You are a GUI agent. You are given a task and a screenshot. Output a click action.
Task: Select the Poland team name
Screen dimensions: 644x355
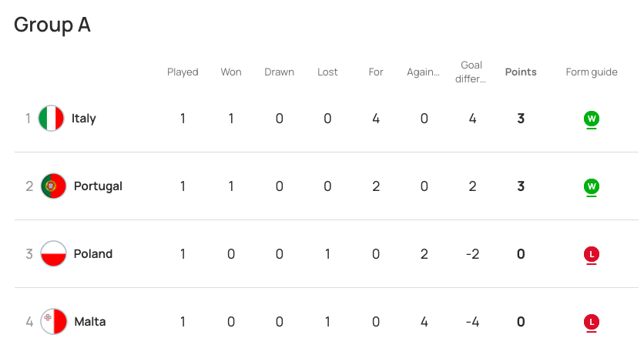[x=93, y=254]
